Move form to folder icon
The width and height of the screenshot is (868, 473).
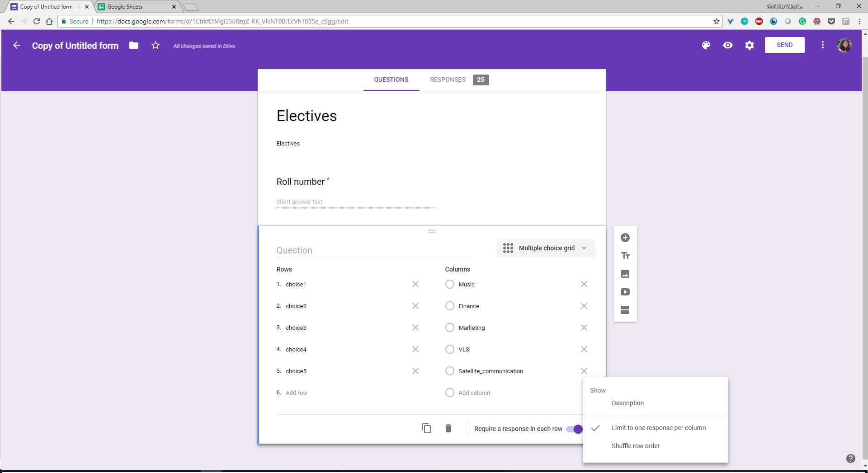point(134,45)
